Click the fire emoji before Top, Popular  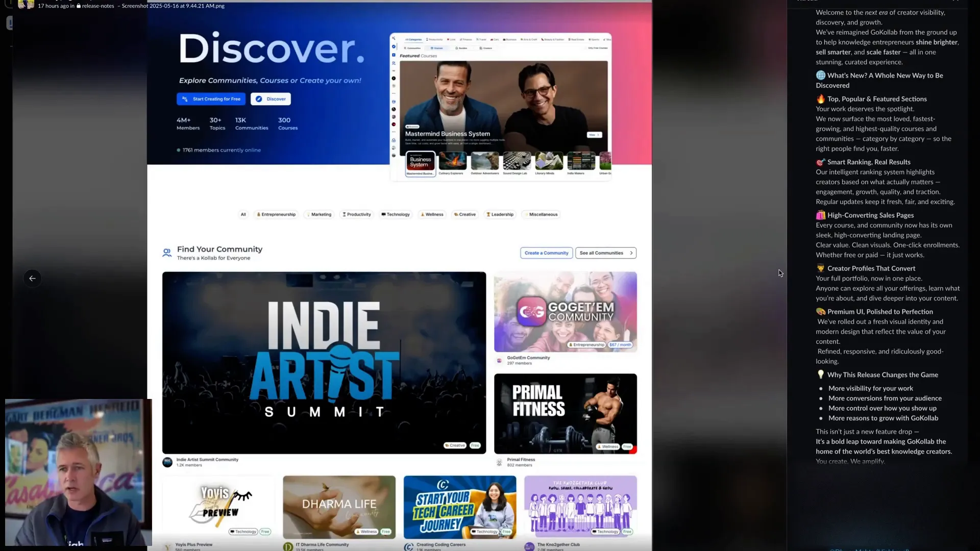(820, 99)
